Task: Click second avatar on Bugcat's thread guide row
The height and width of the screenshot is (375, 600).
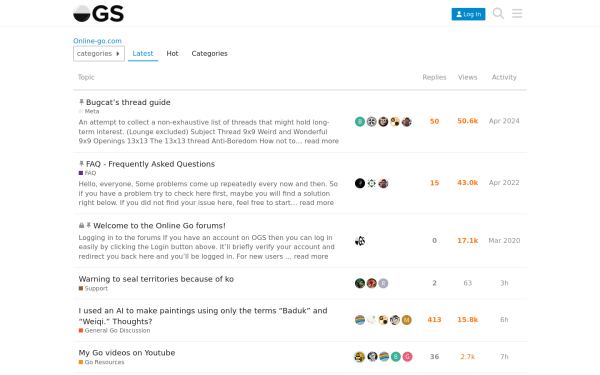Action: coord(372,122)
